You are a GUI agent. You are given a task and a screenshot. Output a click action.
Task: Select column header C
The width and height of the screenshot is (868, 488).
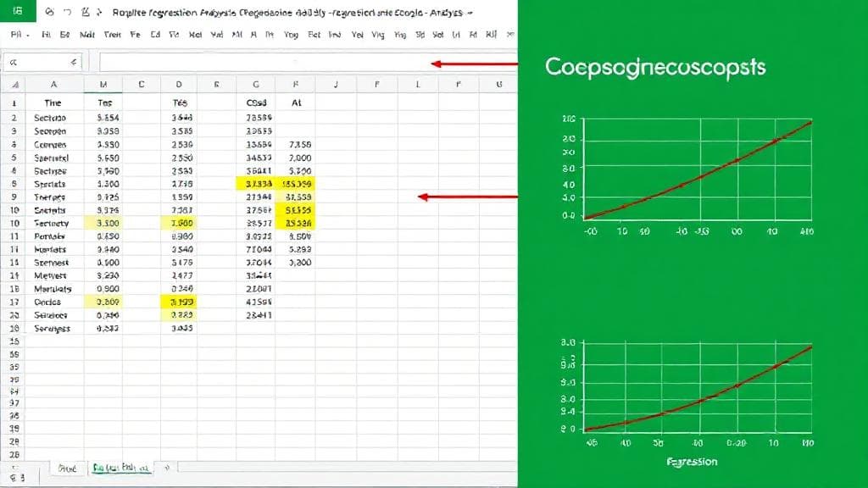pos(142,85)
